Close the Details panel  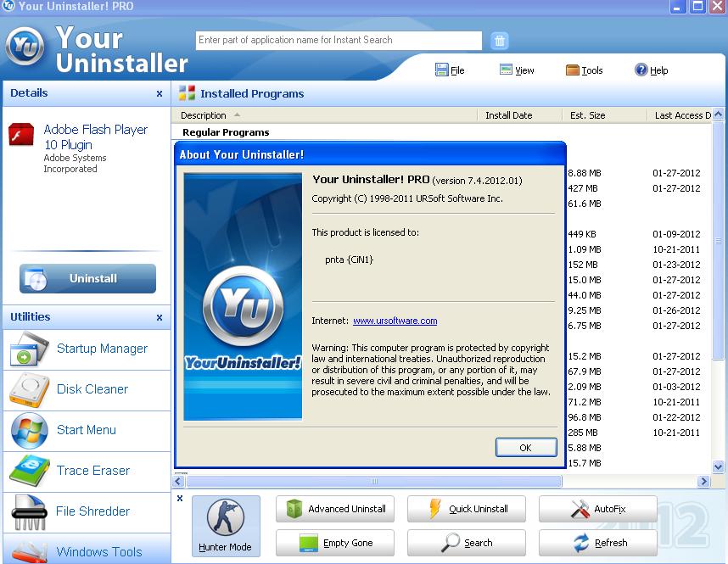coord(160,94)
